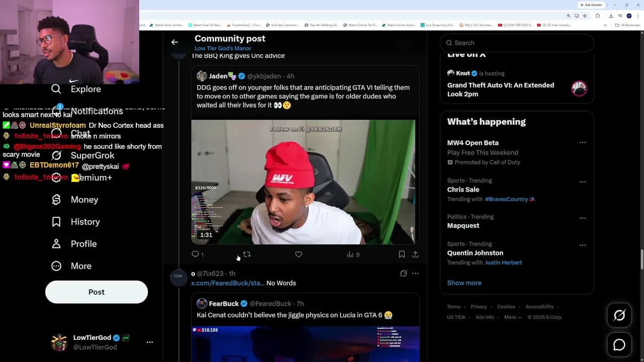Open Money in sidebar
Image resolution: width=644 pixels, height=362 pixels.
[x=85, y=200]
